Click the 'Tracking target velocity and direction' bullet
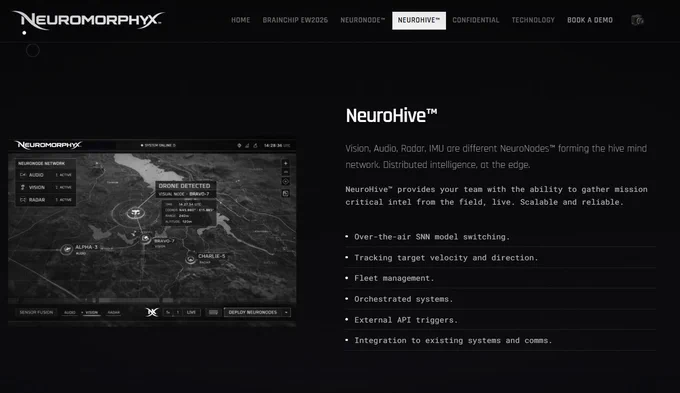 446,258
